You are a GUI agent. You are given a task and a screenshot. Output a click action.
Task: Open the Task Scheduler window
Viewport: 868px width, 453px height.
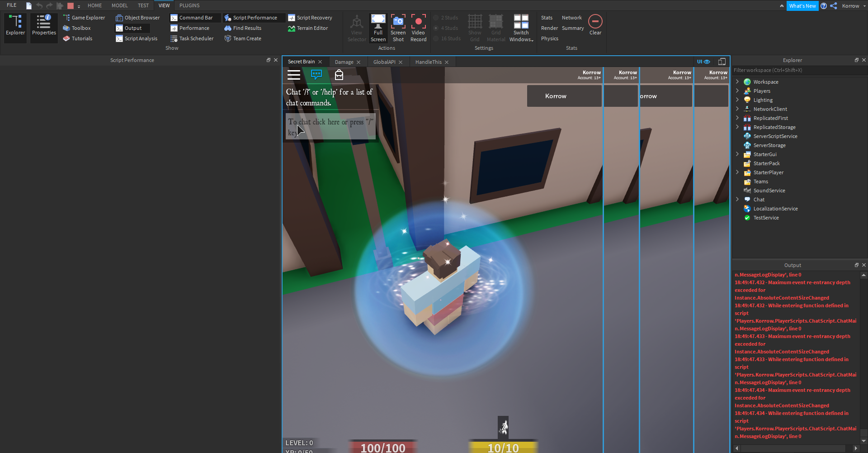192,38
